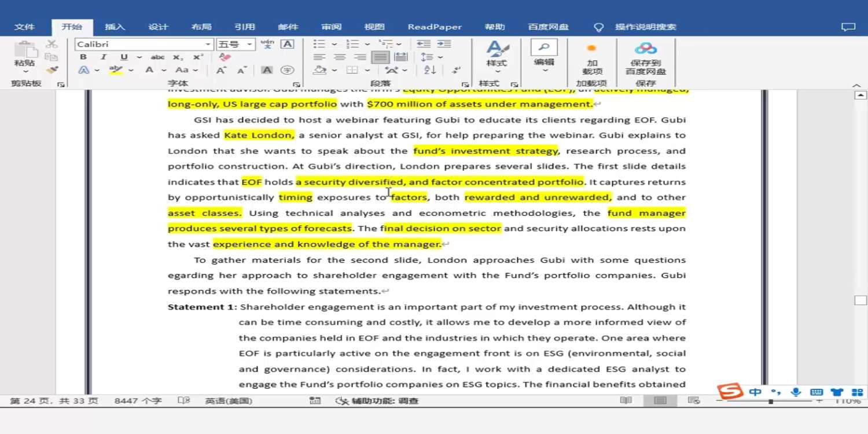Screen dimensions: 868x434
Task: Open the Editing search button
Action: point(544,56)
